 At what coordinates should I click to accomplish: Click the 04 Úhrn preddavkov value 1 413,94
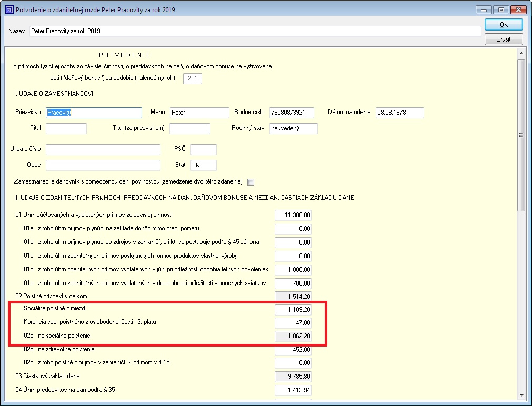[293, 390]
